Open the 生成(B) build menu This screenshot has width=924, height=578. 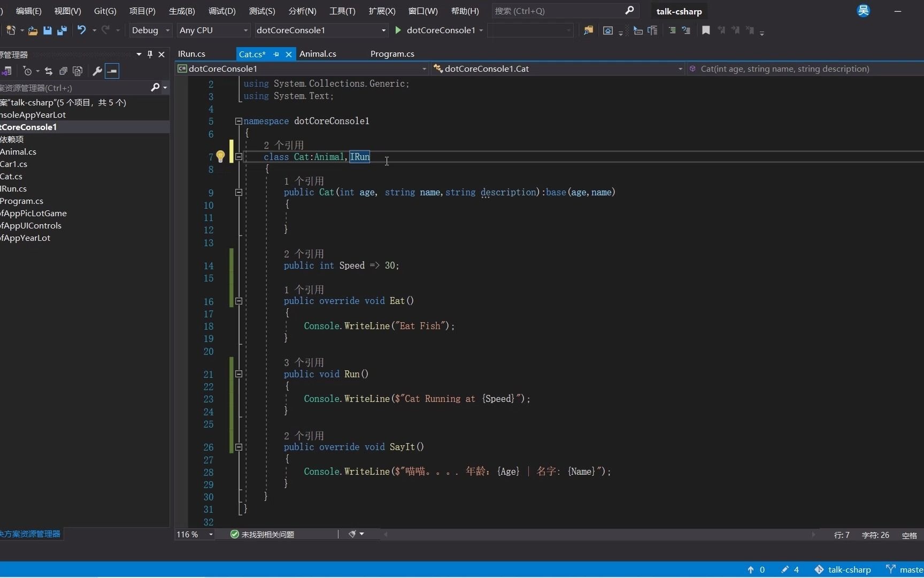pos(182,11)
